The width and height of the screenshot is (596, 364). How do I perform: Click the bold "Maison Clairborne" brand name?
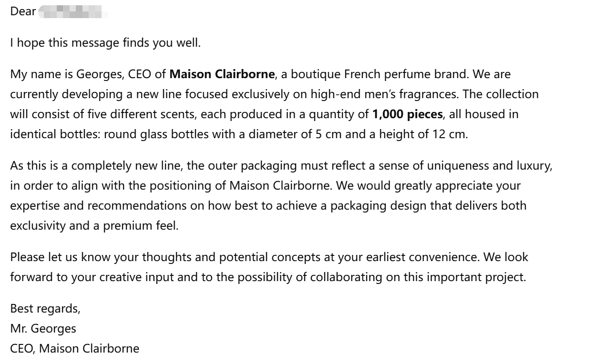222,74
